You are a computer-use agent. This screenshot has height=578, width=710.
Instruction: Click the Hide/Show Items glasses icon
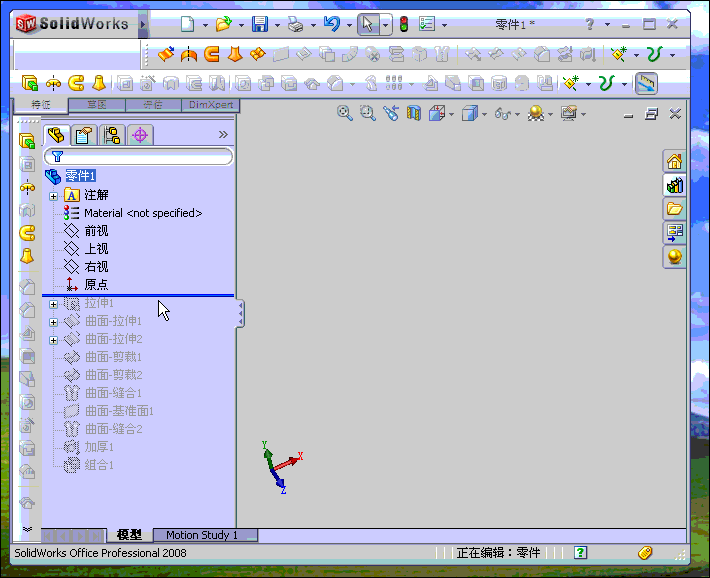click(503, 113)
